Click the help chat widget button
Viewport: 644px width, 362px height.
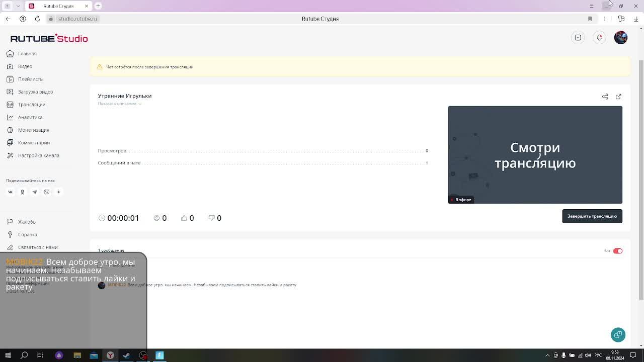[x=618, y=335]
